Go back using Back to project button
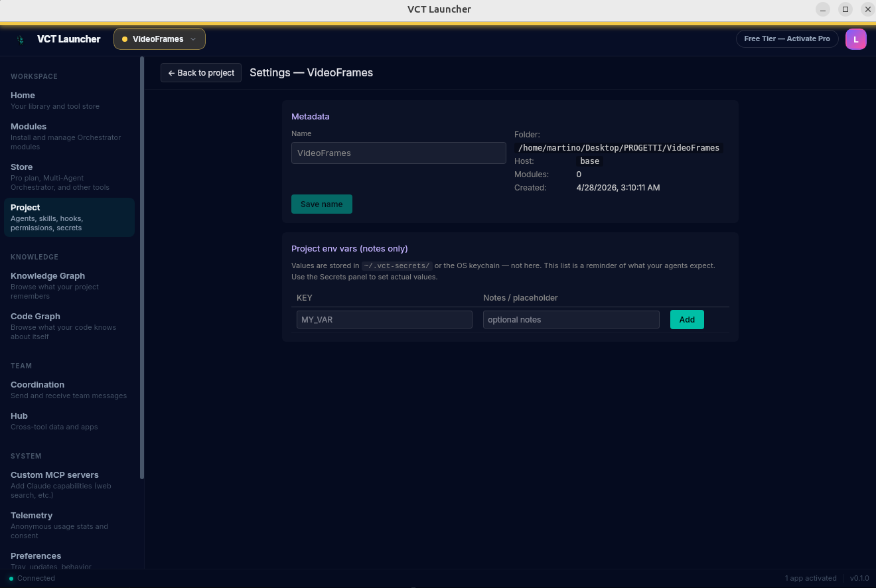 click(201, 73)
